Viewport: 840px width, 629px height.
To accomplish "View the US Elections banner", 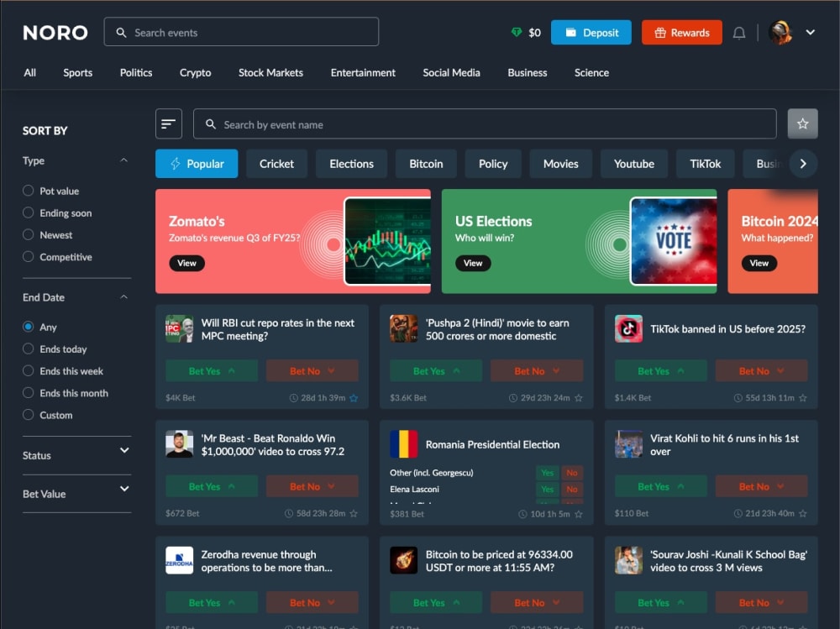I will pos(473,263).
